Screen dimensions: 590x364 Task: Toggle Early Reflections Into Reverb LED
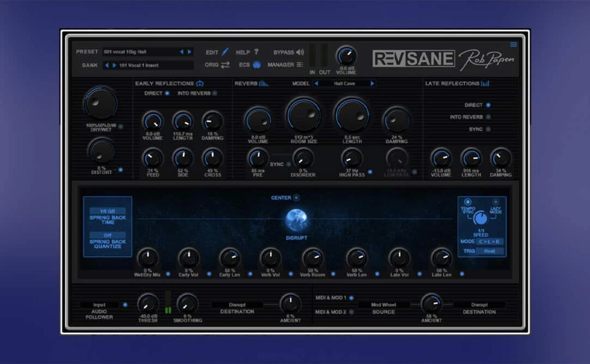pos(215,93)
